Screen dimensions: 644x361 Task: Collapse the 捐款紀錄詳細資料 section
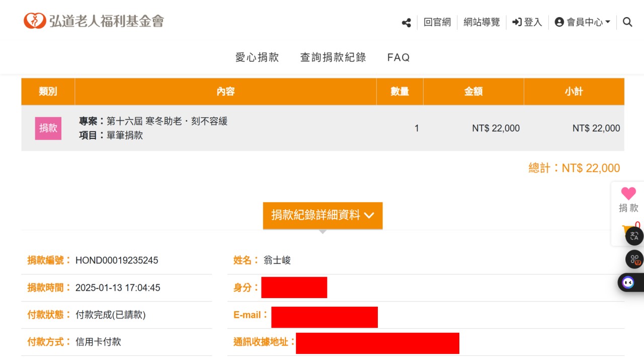(323, 215)
